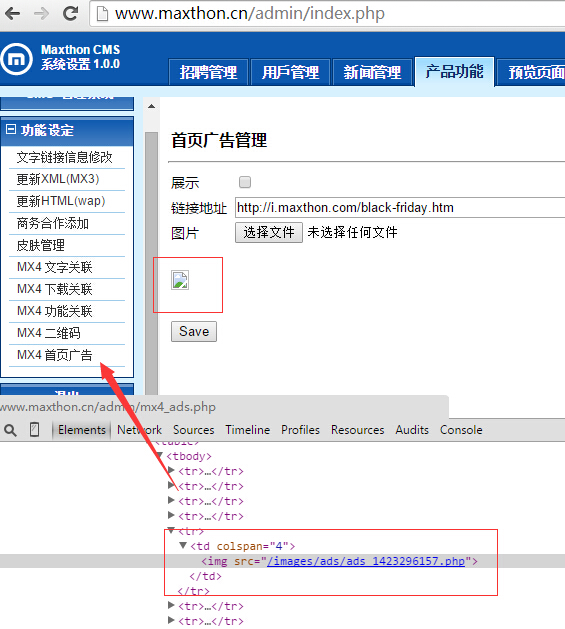Click the 未选择任何文件 file status text
Viewport: 565px width, 629px height.
pyautogui.click(x=352, y=232)
